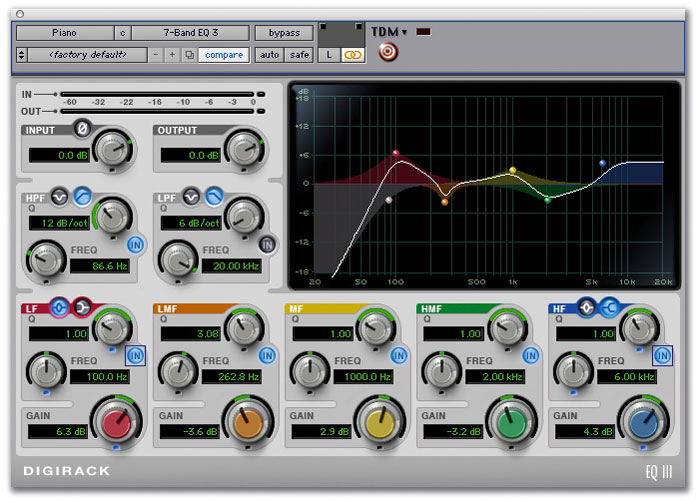This screenshot has height=501, width=700.
Task: Select the LPF low-pass shape icon
Action: click(x=216, y=196)
